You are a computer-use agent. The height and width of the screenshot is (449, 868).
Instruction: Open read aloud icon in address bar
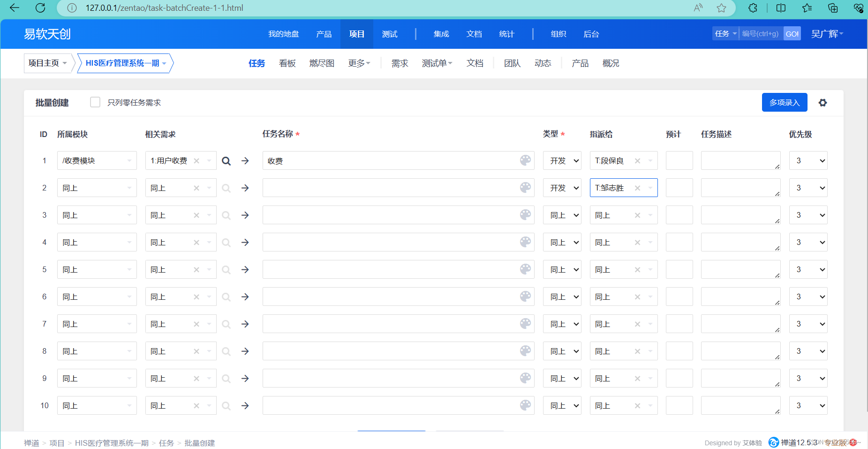(698, 8)
